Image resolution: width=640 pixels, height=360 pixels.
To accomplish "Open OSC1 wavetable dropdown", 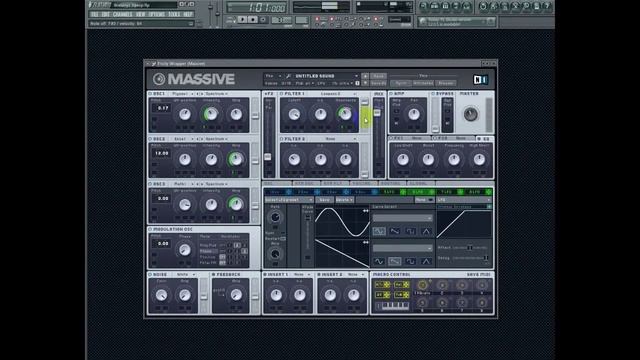I will 182,94.
